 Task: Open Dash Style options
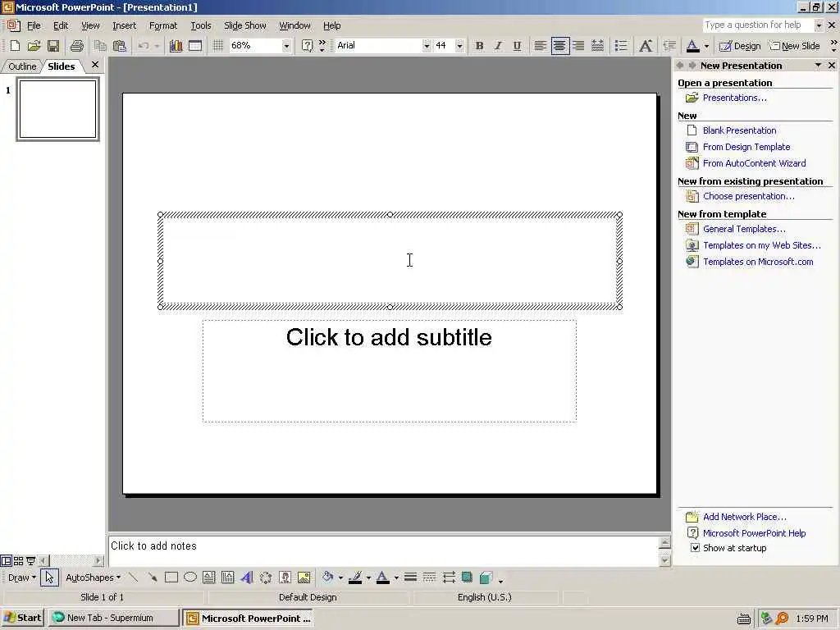(429, 577)
